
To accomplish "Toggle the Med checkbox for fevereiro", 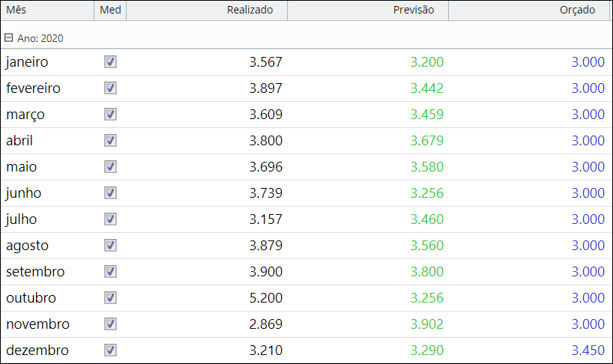I will 110,88.
